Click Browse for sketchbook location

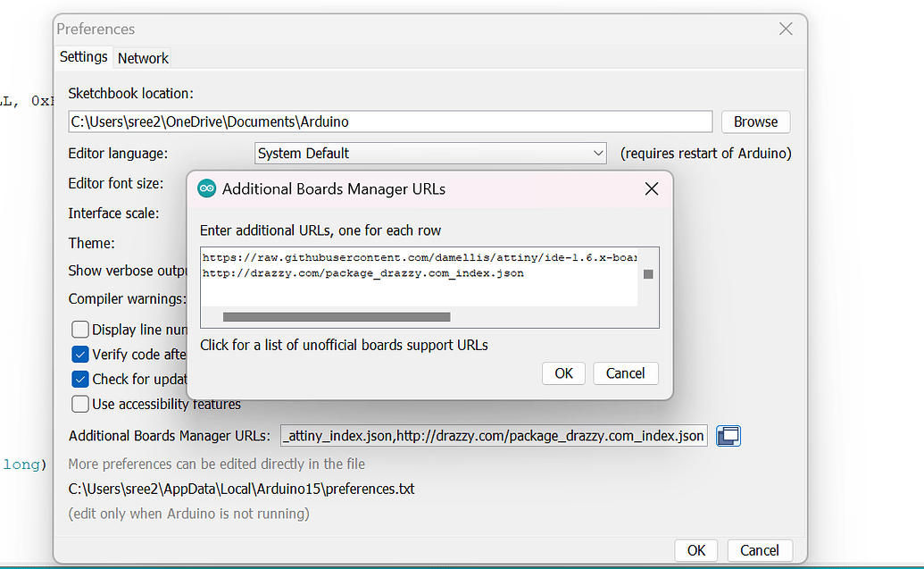755,121
